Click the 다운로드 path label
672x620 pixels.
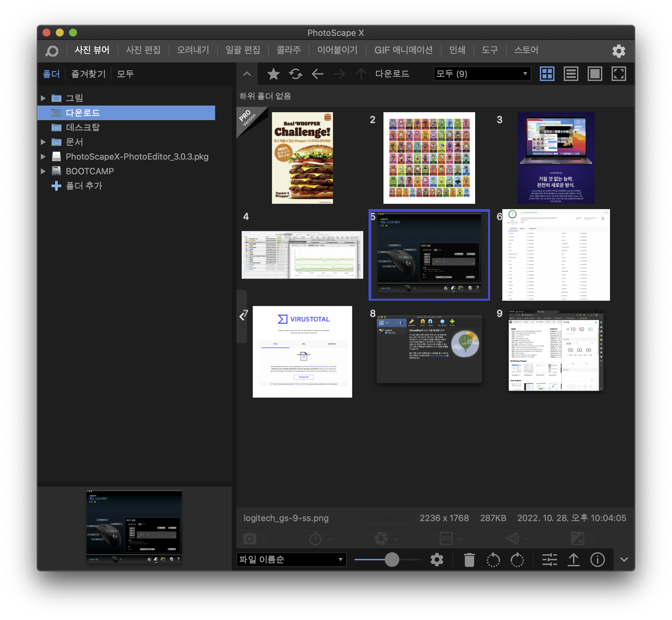click(392, 74)
